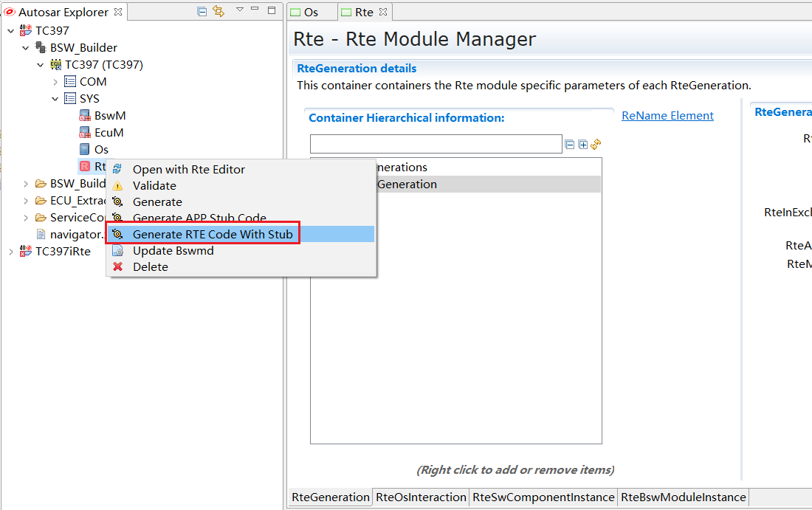Choose Generate RTE Code With Stub
The width and height of the screenshot is (812, 510).
(213, 235)
